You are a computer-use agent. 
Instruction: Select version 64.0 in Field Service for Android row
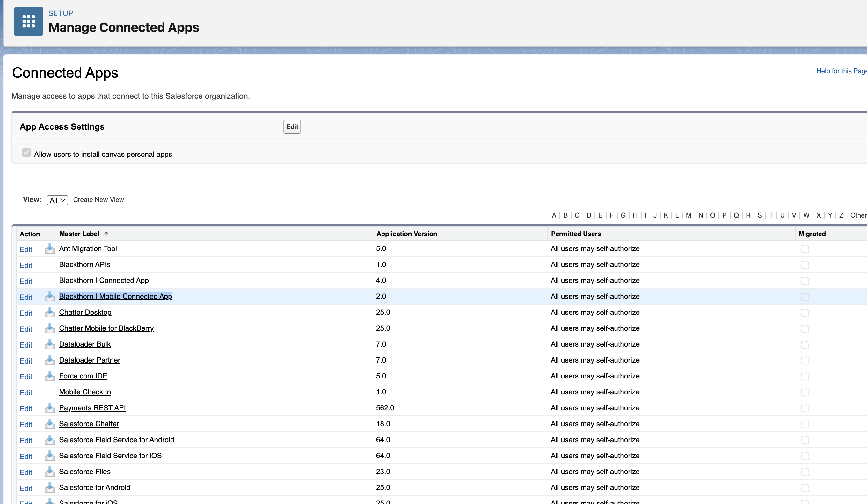pos(383,440)
